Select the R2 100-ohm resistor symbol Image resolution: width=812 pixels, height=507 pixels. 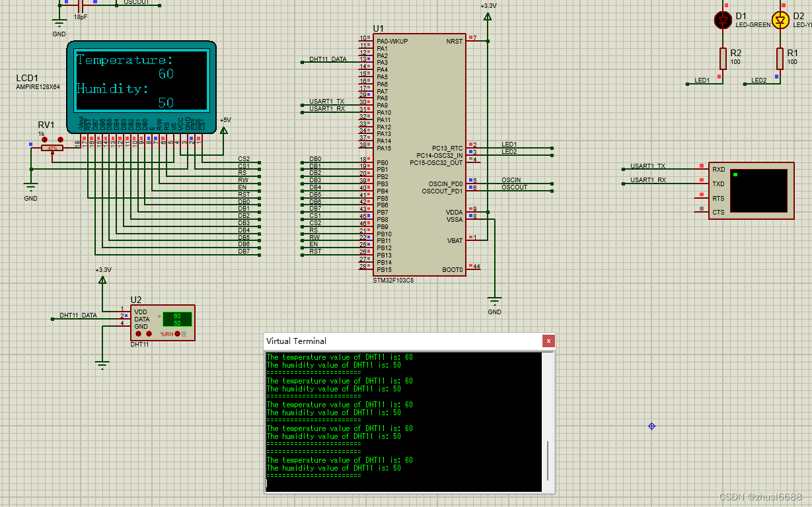tap(723, 60)
